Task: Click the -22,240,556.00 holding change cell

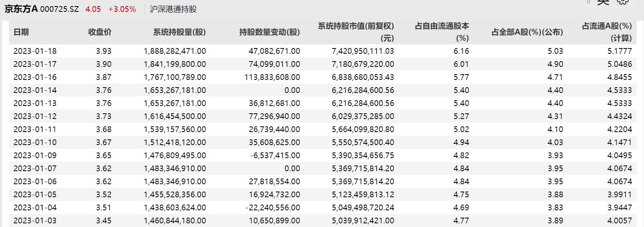Action: (273, 208)
